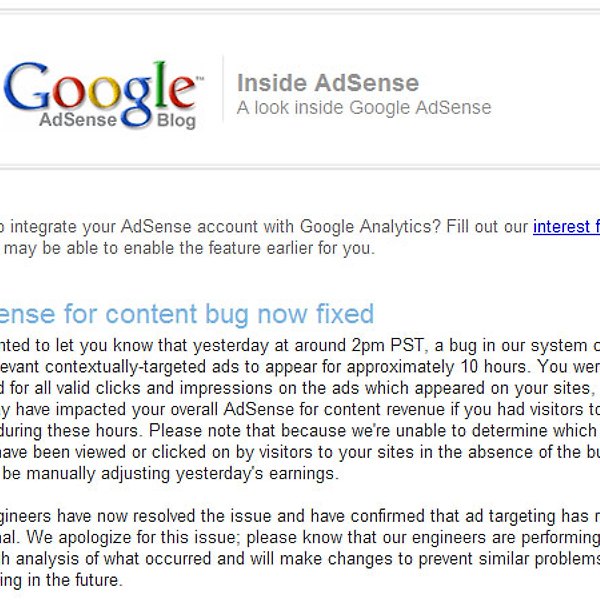
Task: Click the "AdSense" word under the Google logo
Action: (x=78, y=121)
